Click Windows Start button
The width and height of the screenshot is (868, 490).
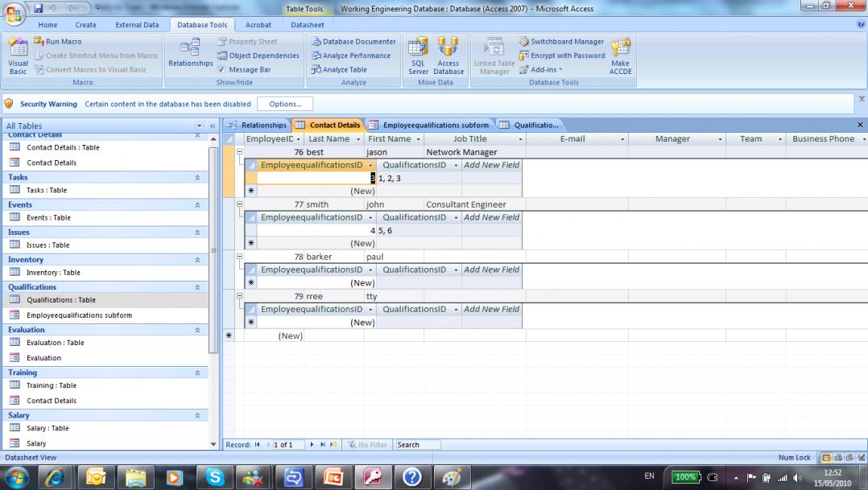point(17,477)
